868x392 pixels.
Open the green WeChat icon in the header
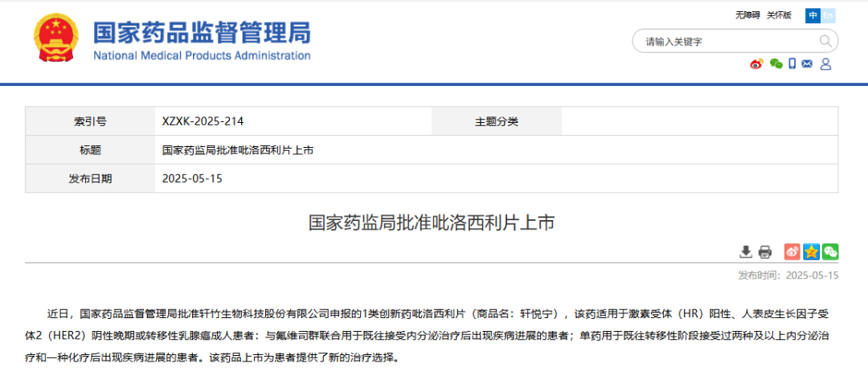(776, 64)
